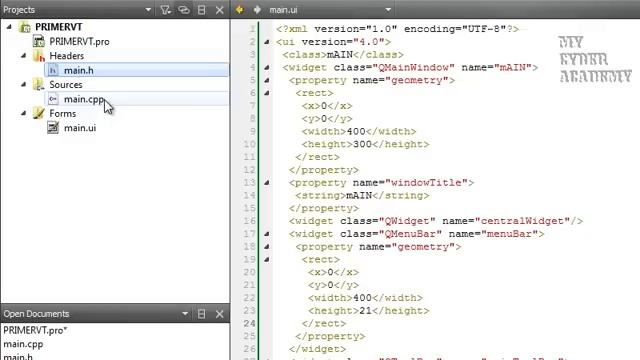Click the PRIMERVT.pro file icon
The width and height of the screenshot is (640, 360).
tap(39, 41)
